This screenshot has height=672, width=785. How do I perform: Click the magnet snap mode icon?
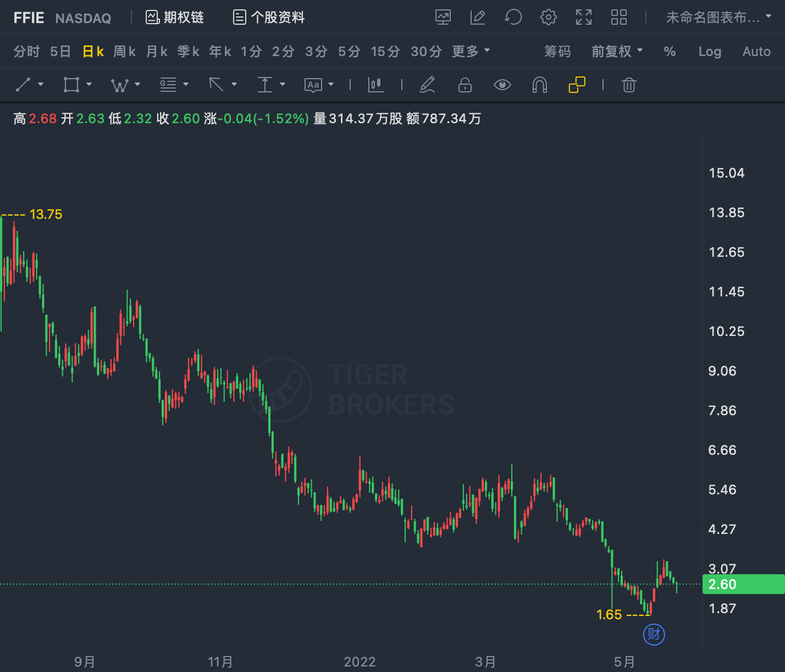point(540,85)
